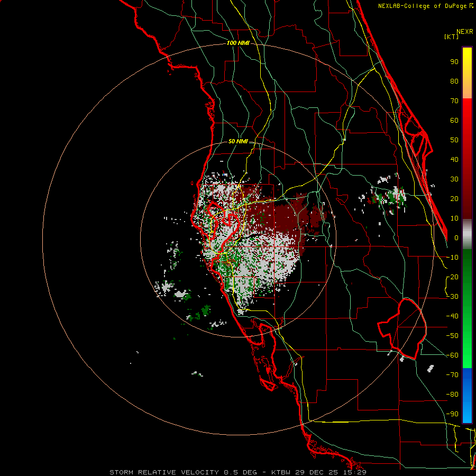The image size is (476, 476).
Task: Click the -60 value on color scale
Action: [x=452, y=355]
